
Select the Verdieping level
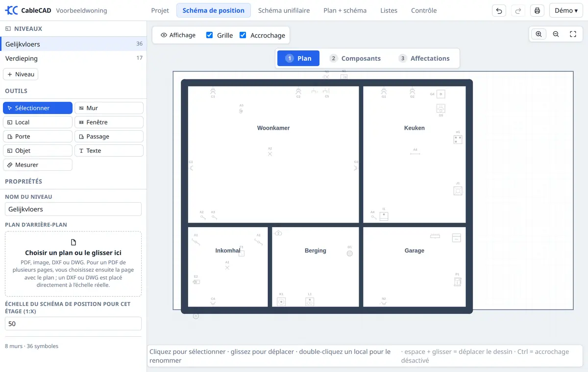pyautogui.click(x=73, y=58)
